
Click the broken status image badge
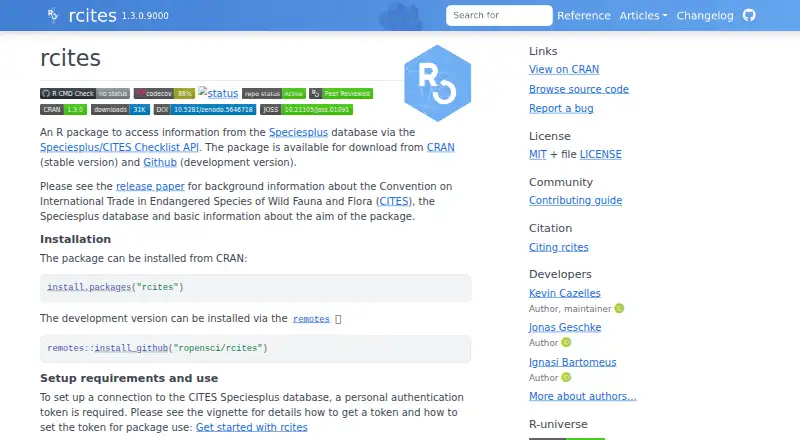218,93
